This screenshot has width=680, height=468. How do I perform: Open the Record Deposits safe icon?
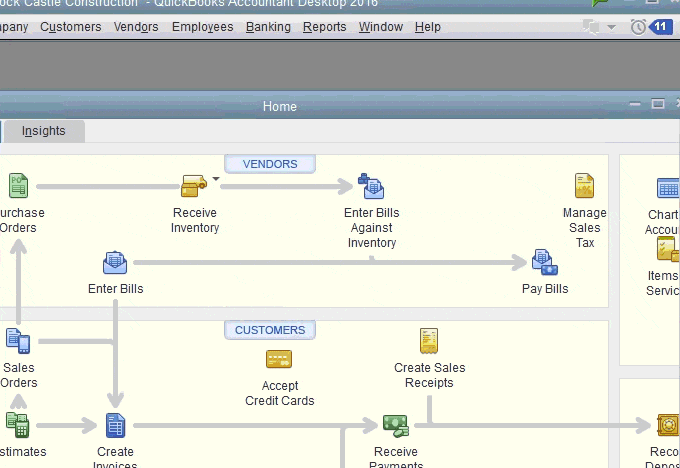click(668, 425)
